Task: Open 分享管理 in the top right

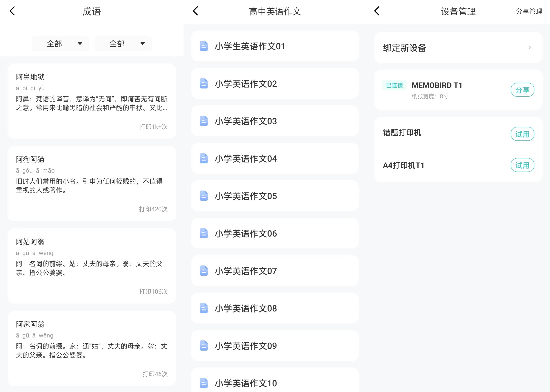Action: pos(529,11)
